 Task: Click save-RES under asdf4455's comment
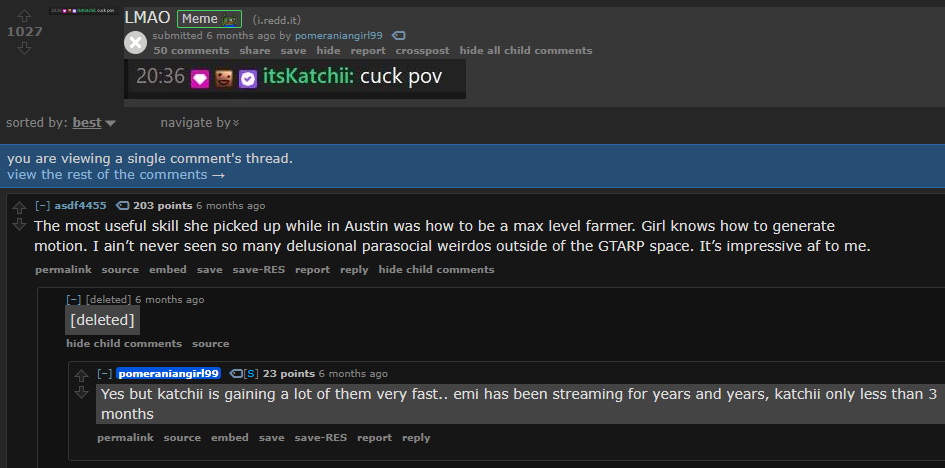(x=259, y=270)
